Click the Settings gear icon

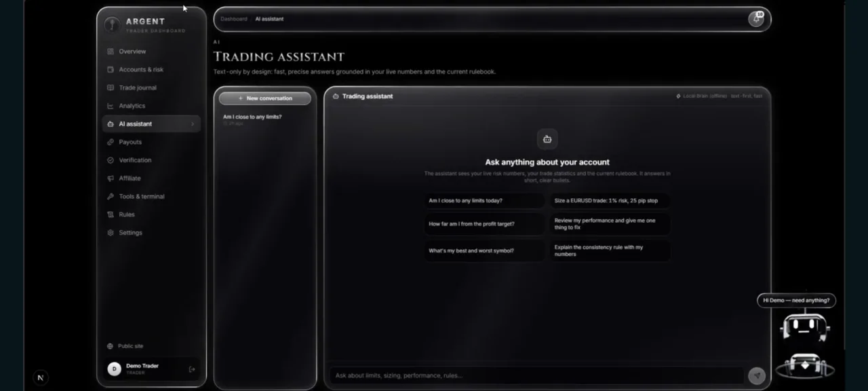[x=111, y=233]
